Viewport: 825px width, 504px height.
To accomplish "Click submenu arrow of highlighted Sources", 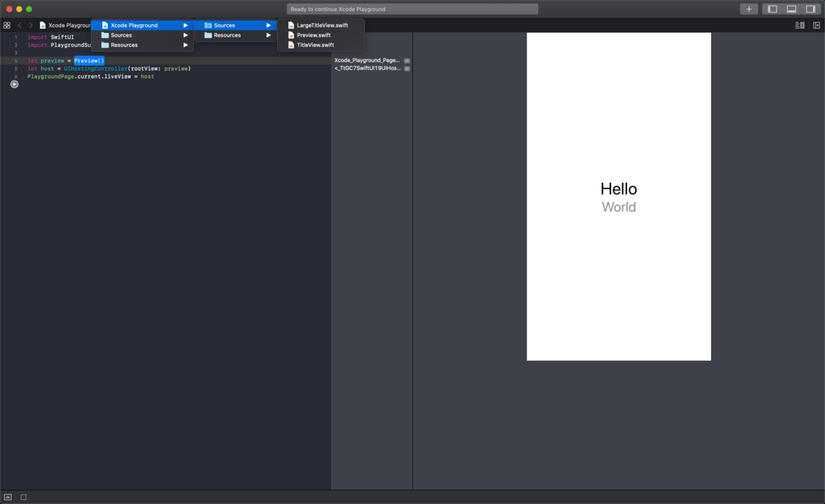I will coord(269,25).
